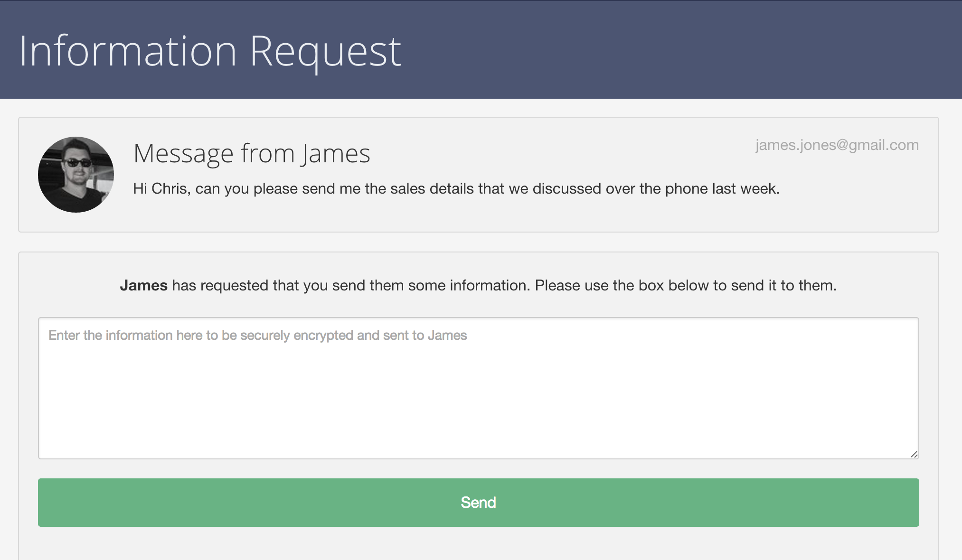Image resolution: width=962 pixels, height=560 pixels.
Task: Click the james.jones@gmail.com email address
Action: click(837, 145)
